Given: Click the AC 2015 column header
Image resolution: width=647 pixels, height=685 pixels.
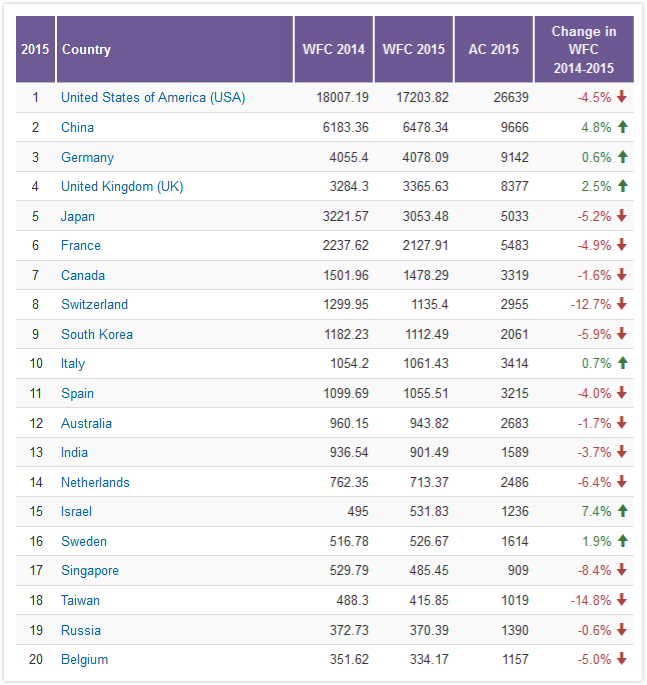Looking at the screenshot, I should (x=493, y=49).
